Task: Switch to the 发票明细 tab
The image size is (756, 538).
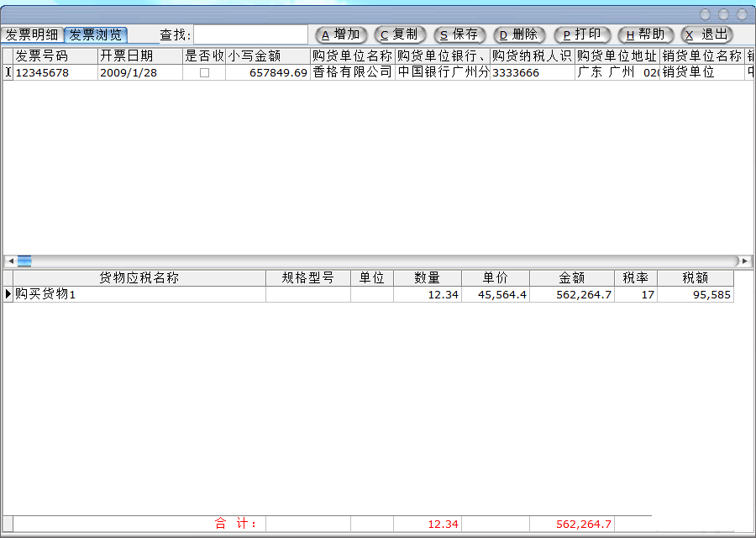Action: click(x=32, y=35)
